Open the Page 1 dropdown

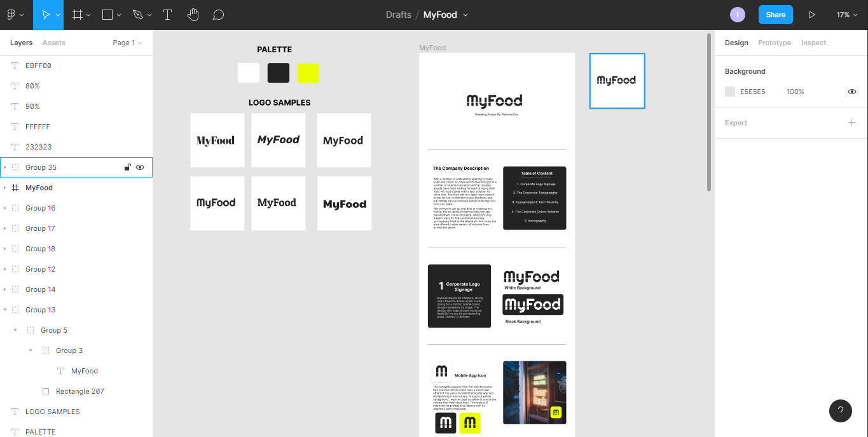[127, 43]
